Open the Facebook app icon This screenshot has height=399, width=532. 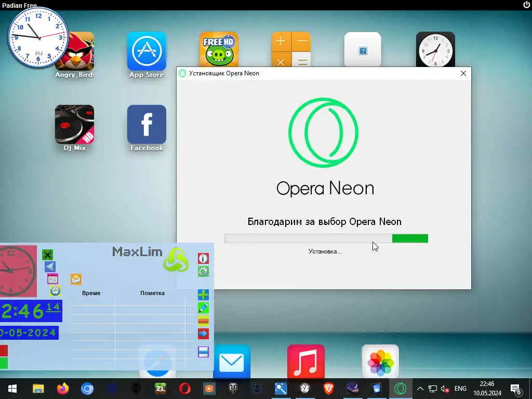147,125
